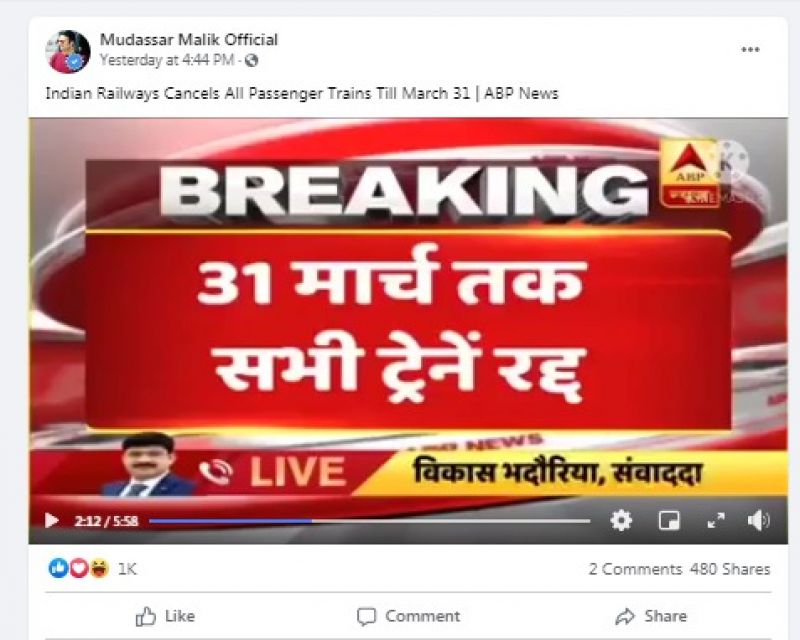Viewport: 800px width, 640px height.
Task: View the heart love reaction icon
Action: (x=79, y=568)
